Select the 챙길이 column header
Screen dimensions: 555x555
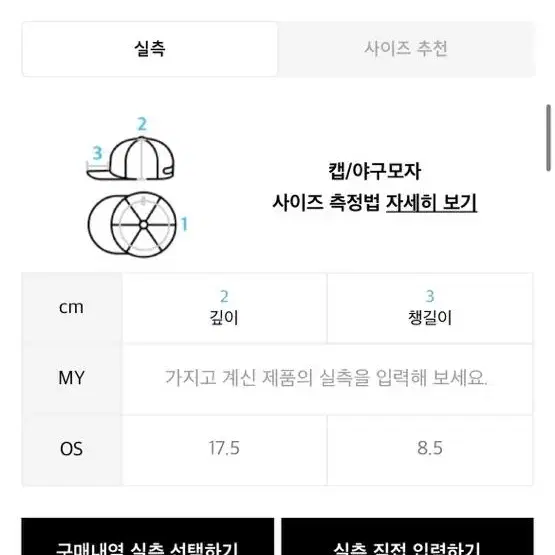coord(430,308)
